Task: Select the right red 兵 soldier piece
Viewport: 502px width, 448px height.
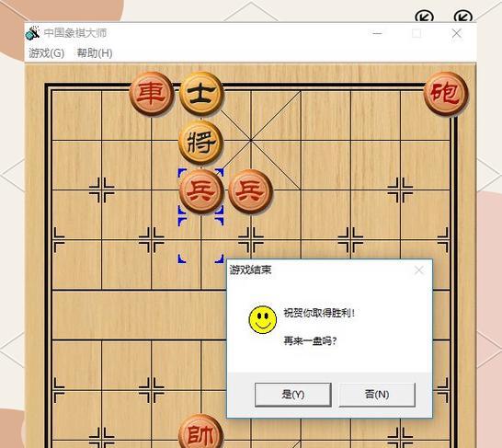Action: pos(250,191)
